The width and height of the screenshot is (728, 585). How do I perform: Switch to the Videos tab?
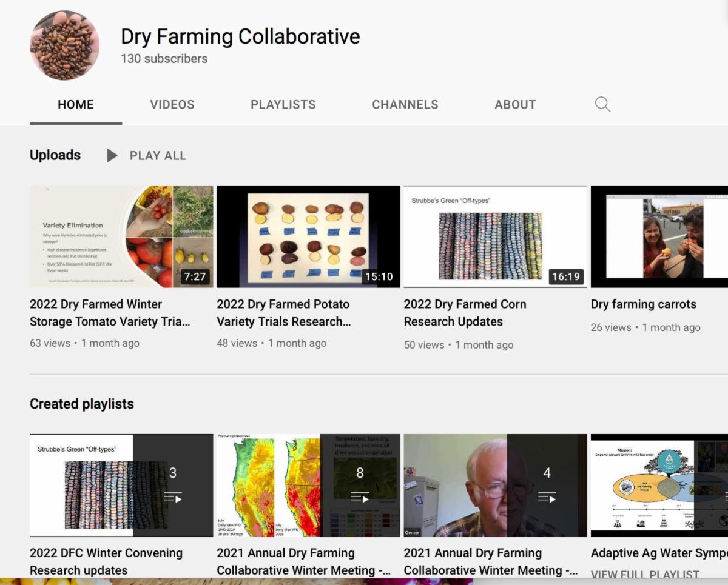(172, 104)
